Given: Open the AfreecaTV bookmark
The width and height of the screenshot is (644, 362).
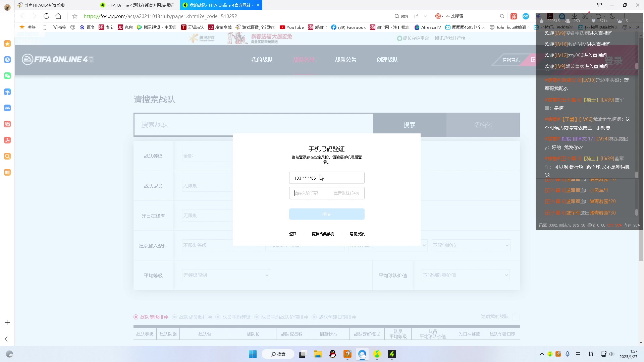Looking at the screenshot, I should pos(428,27).
